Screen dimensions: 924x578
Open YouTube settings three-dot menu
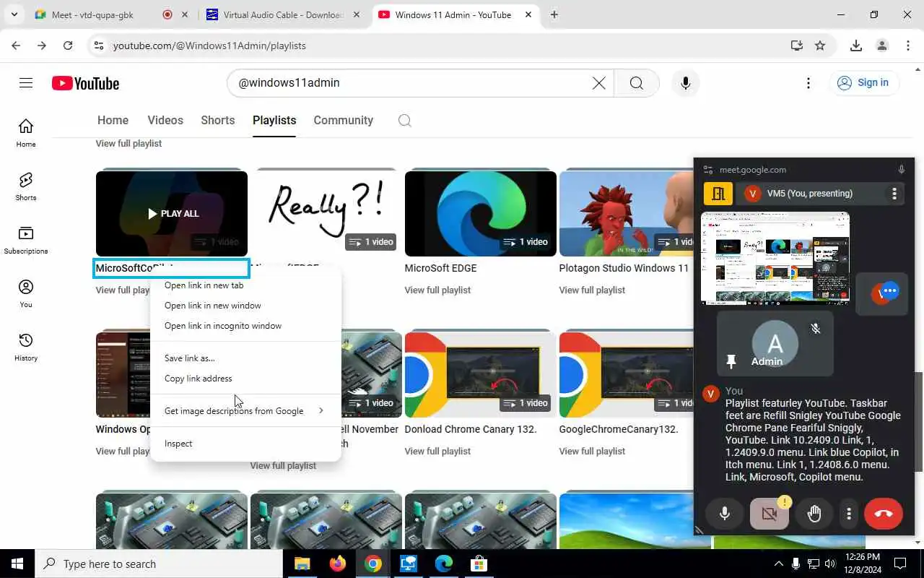tap(808, 83)
